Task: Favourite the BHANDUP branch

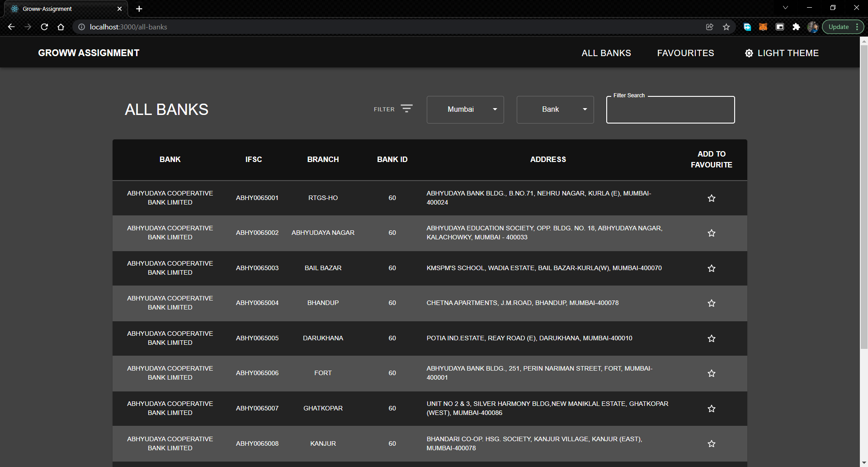Action: coord(711,303)
